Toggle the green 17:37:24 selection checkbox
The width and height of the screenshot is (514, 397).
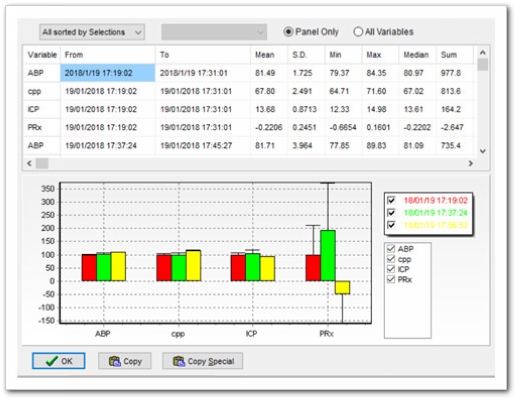[x=391, y=212]
